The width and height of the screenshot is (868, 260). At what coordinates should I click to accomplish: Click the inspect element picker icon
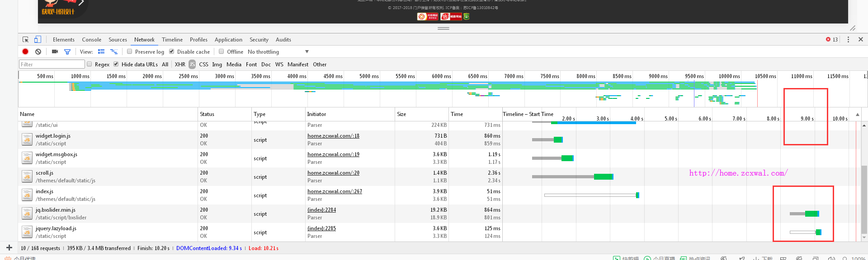pos(26,40)
